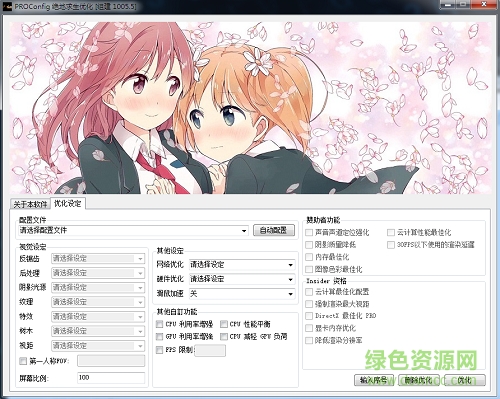Open the 反锯齿 dropdown

pyautogui.click(x=98, y=258)
